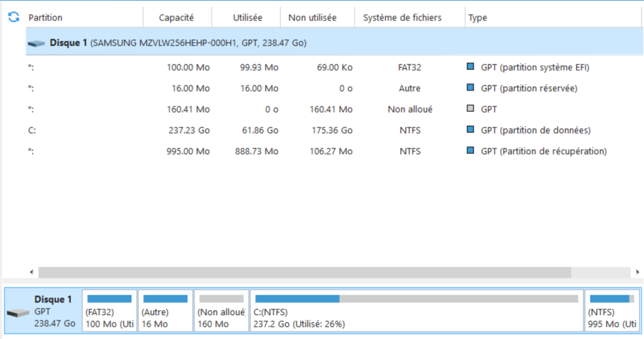Viewport: 644px width, 339px height.
Task: Click blue square icon for EFI system partition
Action: [470, 67]
